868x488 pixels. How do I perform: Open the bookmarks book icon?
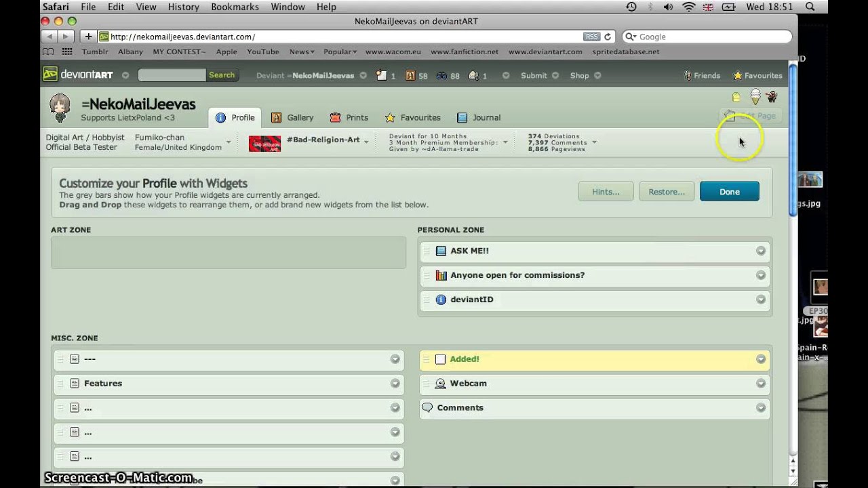(47, 52)
